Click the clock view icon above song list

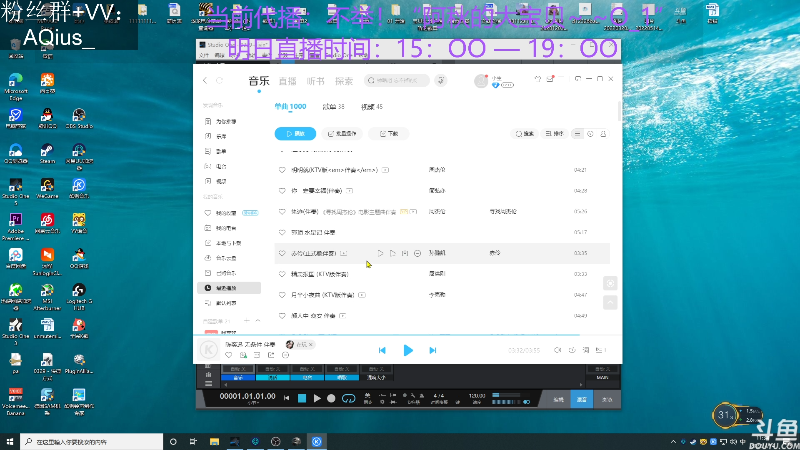(590, 134)
